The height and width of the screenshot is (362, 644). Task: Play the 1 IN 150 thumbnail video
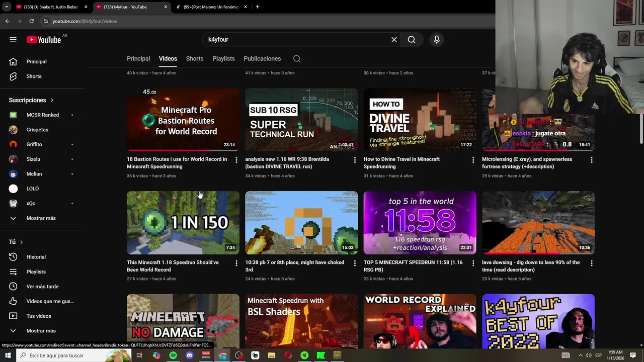[x=183, y=223]
